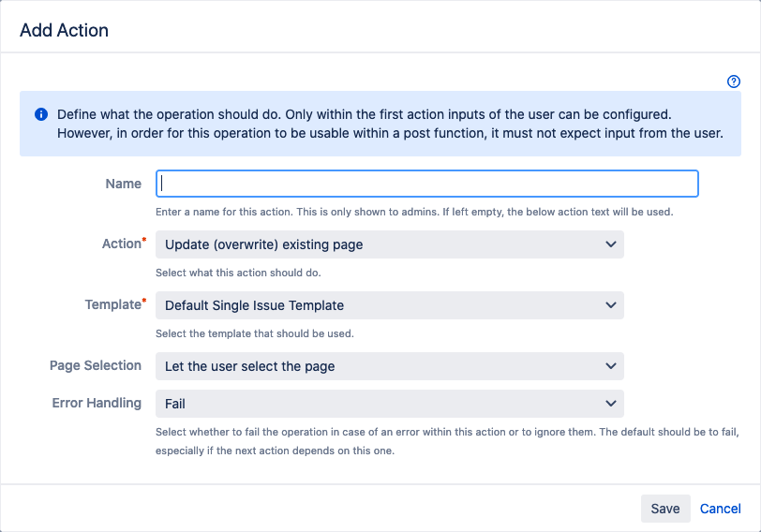
Task: Click the Action dropdown chevron arrow
Action: pos(611,244)
